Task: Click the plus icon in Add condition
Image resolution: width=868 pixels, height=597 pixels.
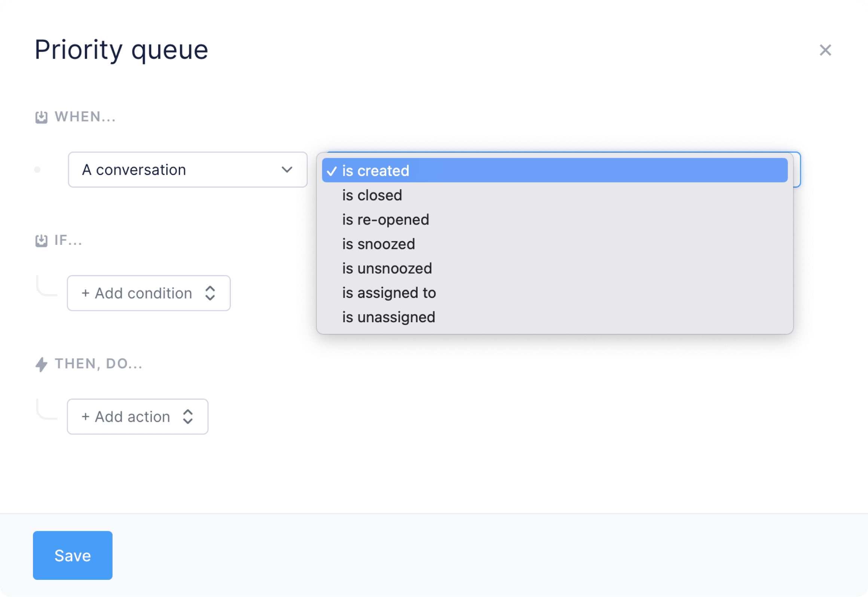Action: 86,293
